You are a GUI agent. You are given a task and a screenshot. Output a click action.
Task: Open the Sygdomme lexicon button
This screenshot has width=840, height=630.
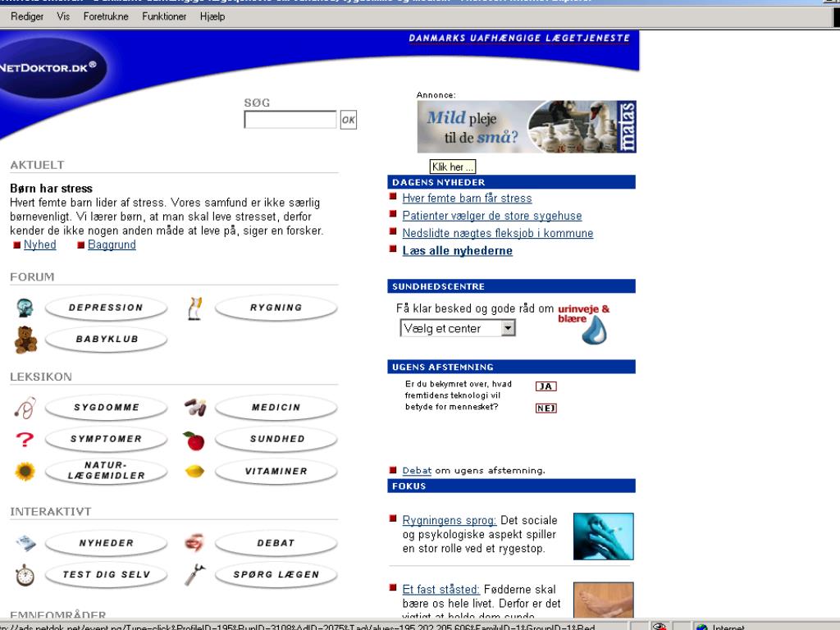[106, 407]
